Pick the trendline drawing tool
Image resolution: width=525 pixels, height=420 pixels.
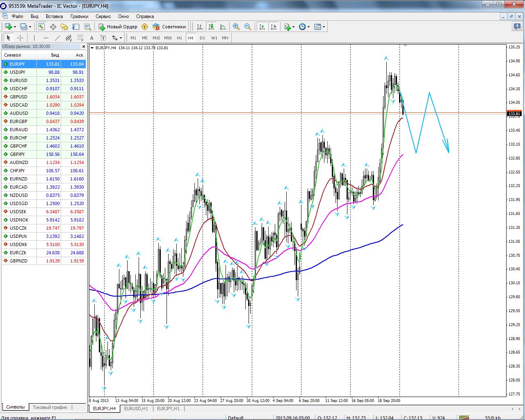pyautogui.click(x=57, y=38)
